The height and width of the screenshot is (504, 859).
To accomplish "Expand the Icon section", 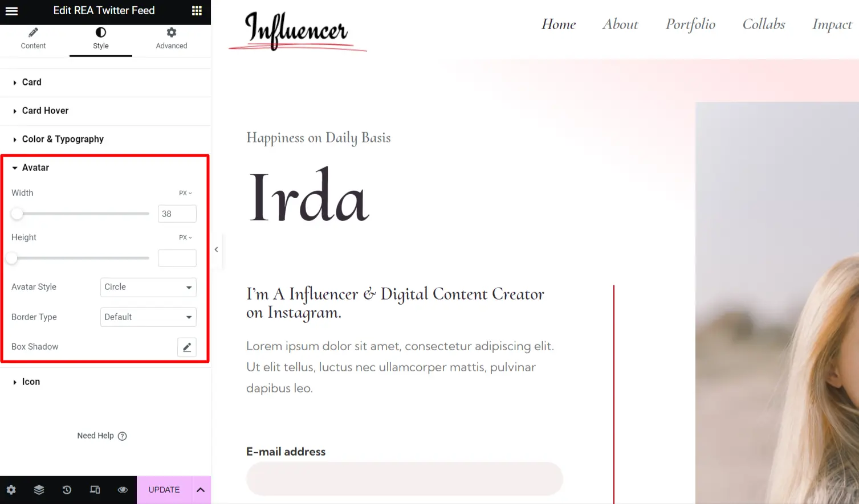I will tap(105, 382).
